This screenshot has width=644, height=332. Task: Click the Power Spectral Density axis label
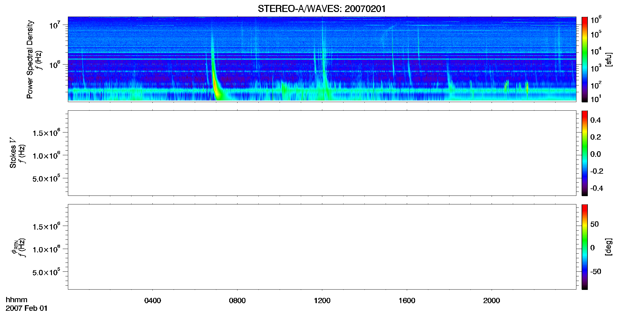(30, 59)
